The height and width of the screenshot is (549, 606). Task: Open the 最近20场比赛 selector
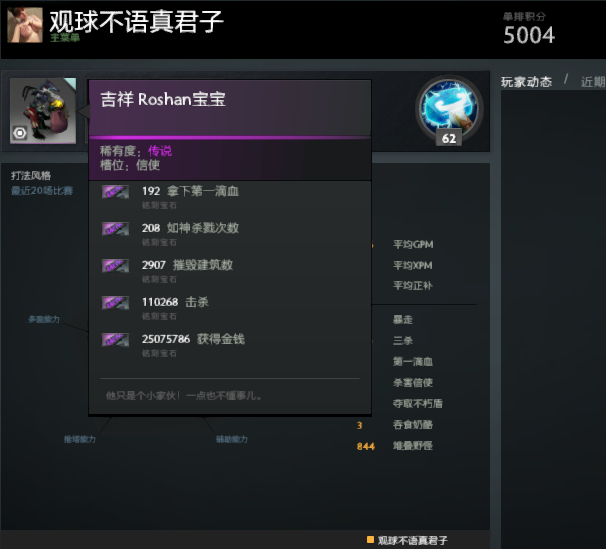point(42,190)
